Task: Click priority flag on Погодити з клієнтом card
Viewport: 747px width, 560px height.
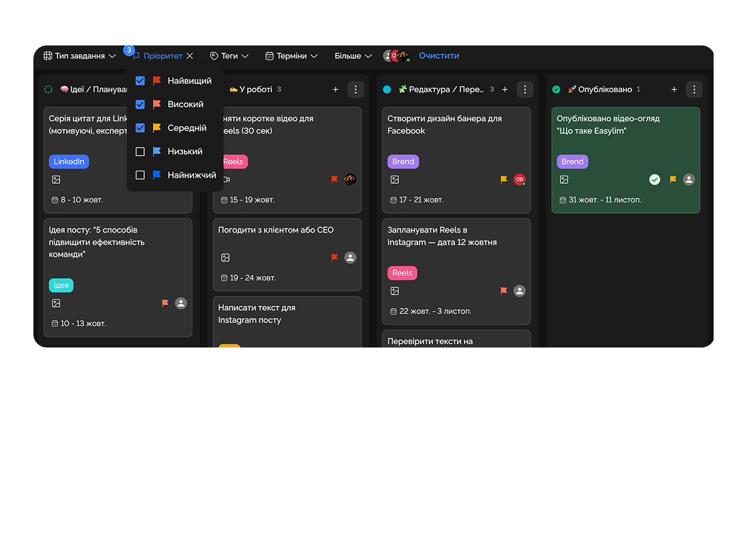Action: pos(335,258)
